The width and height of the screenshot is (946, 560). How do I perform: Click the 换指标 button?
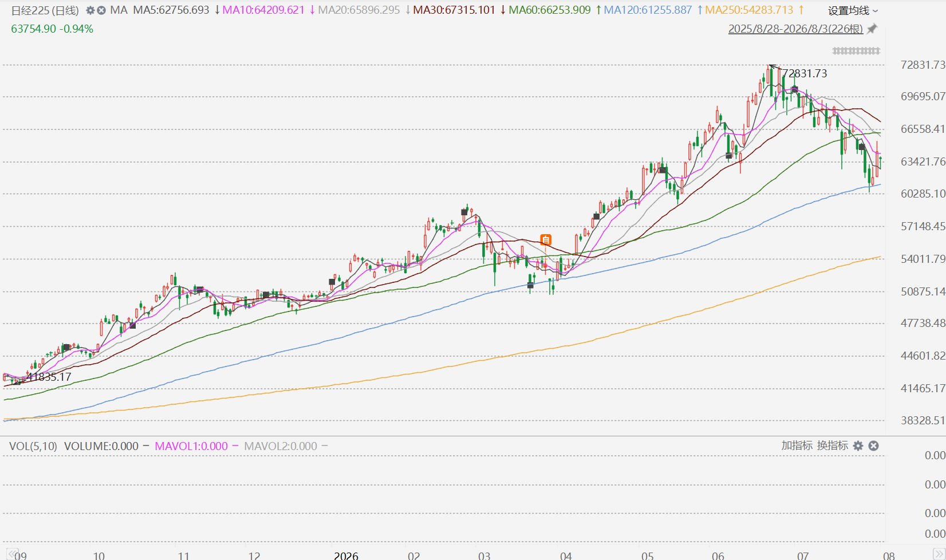pos(833,445)
